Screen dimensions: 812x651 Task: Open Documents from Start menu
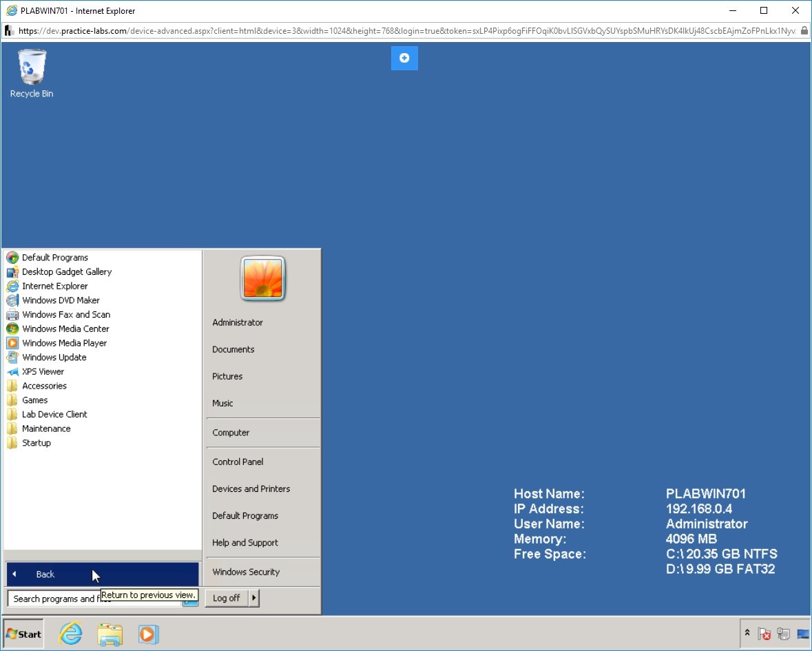point(233,349)
